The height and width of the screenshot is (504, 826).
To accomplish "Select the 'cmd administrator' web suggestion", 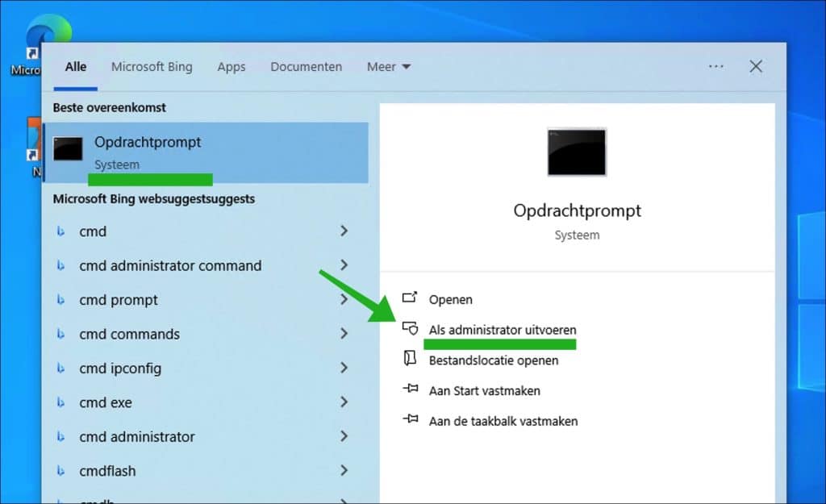I will pos(206,436).
